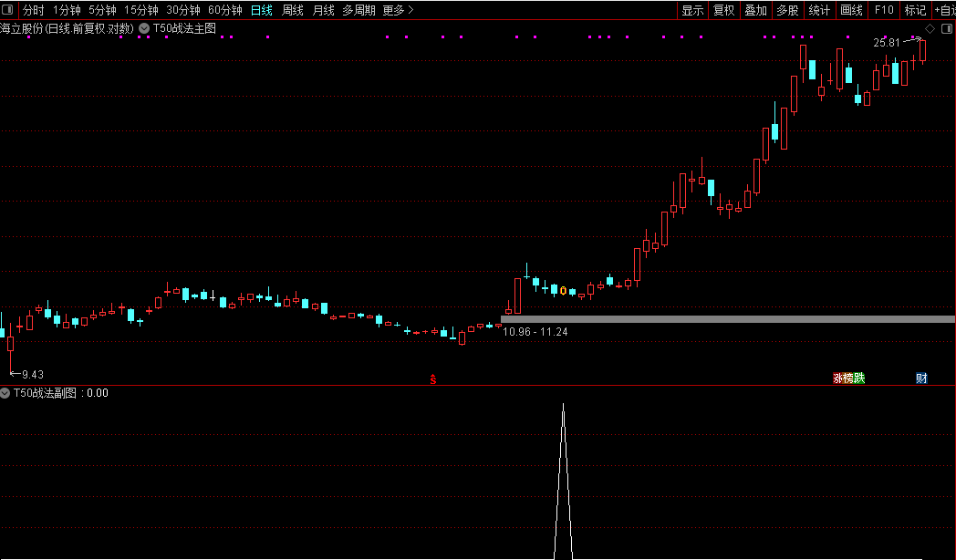Toggle the right side panel icon
Screen dimensions: 956x560
(948, 28)
